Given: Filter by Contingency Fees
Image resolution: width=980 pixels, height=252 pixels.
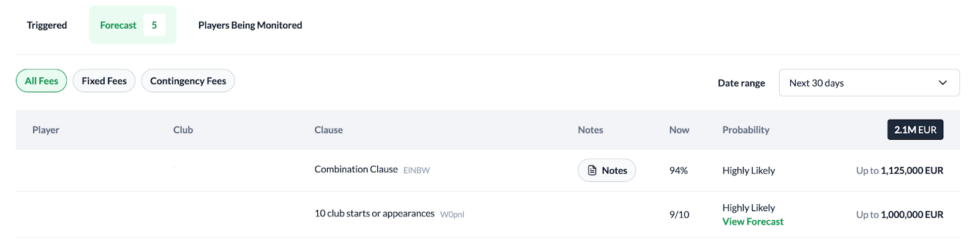Looking at the screenshot, I should pos(188,81).
